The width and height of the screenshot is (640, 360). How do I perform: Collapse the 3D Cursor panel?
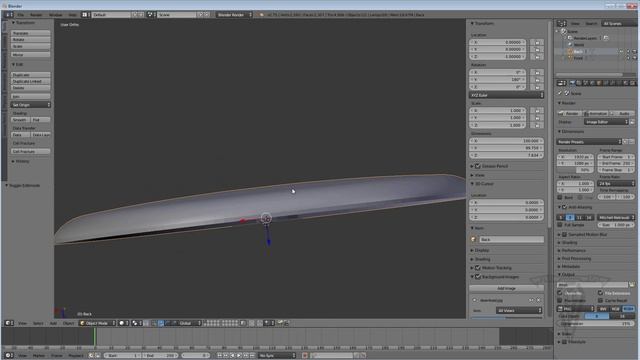pyautogui.click(x=482, y=184)
